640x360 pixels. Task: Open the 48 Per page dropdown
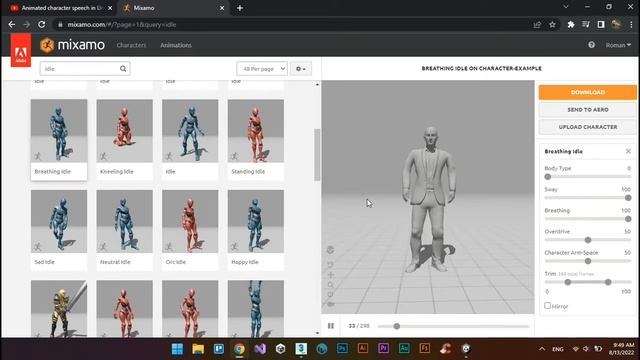[262, 69]
